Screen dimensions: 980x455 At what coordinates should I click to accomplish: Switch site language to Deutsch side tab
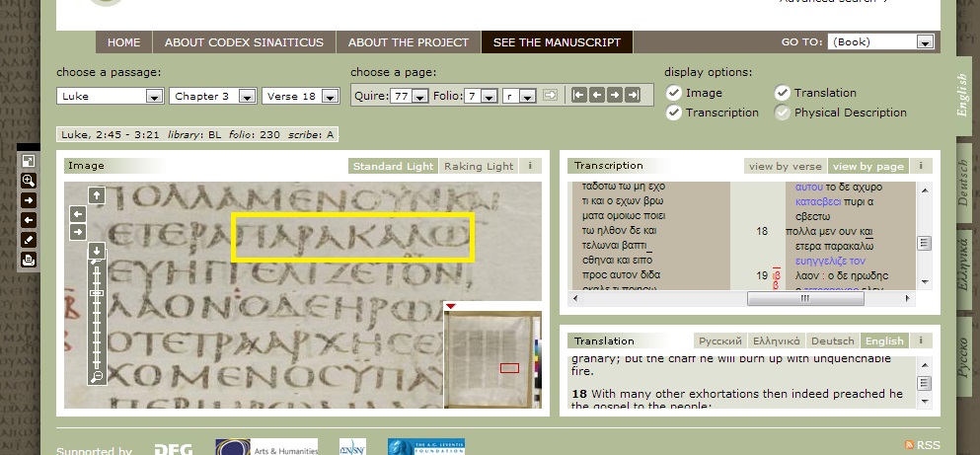(x=964, y=184)
